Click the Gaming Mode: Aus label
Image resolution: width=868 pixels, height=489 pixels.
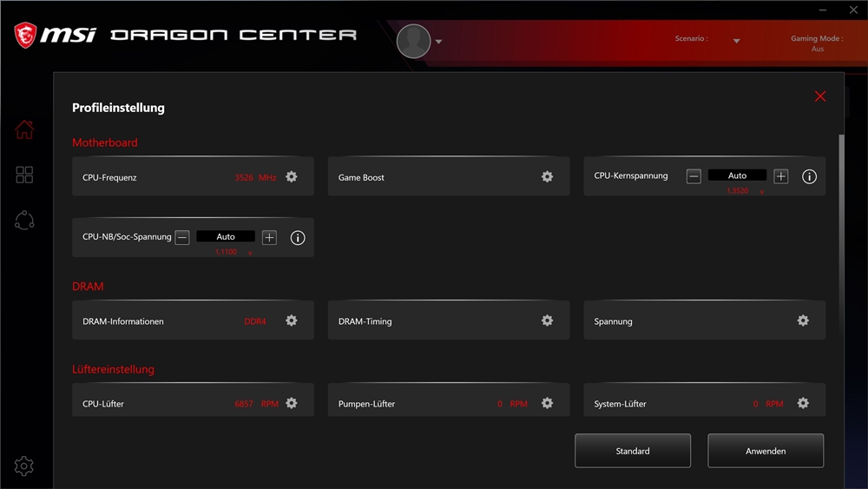coord(817,43)
